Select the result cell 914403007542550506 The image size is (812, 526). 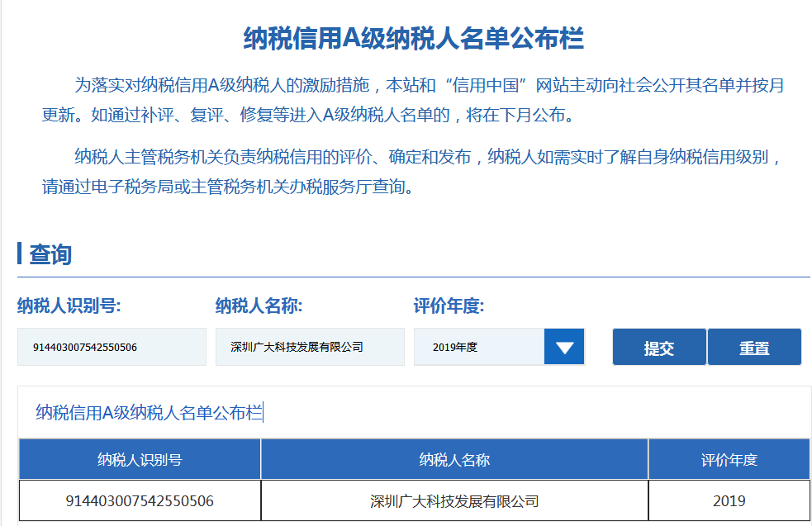coord(140,500)
